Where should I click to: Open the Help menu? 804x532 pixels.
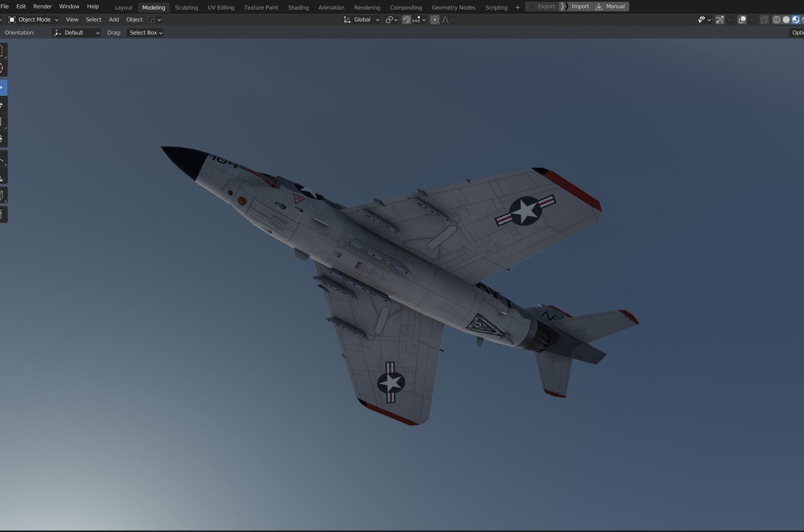point(93,6)
